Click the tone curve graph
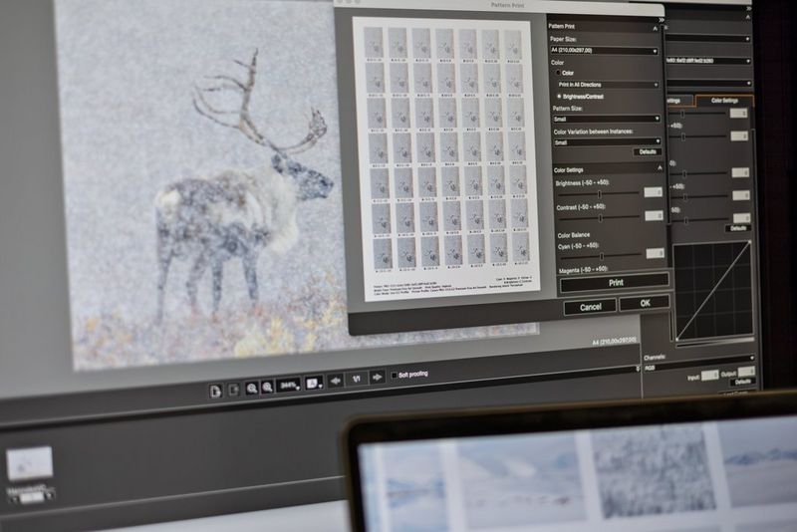The height and width of the screenshot is (532, 797). (713, 292)
